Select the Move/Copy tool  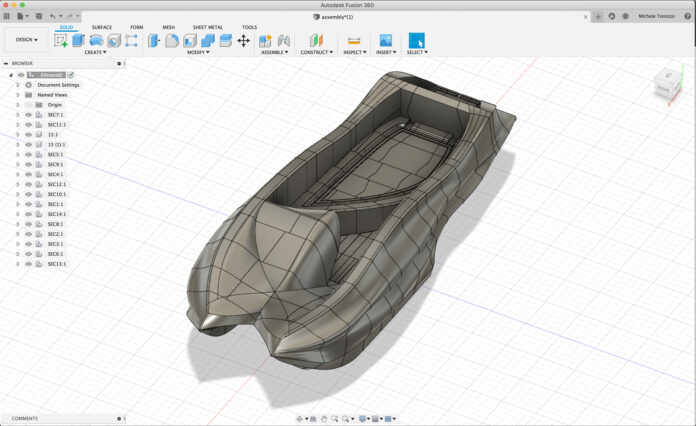[243, 41]
